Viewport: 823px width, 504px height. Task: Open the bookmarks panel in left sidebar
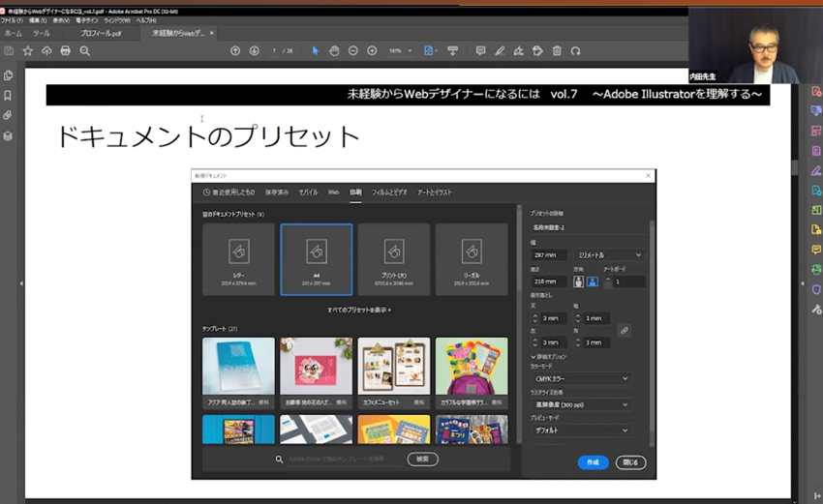(x=8, y=96)
